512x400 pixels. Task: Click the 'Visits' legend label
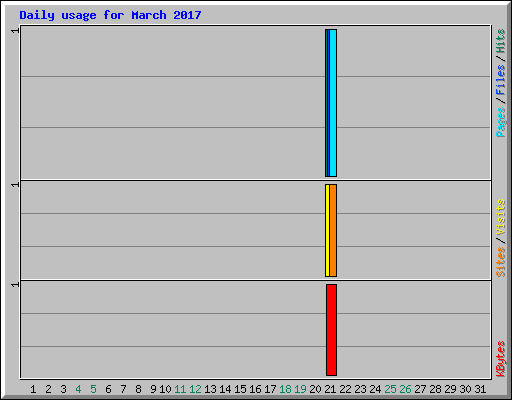[500, 217]
